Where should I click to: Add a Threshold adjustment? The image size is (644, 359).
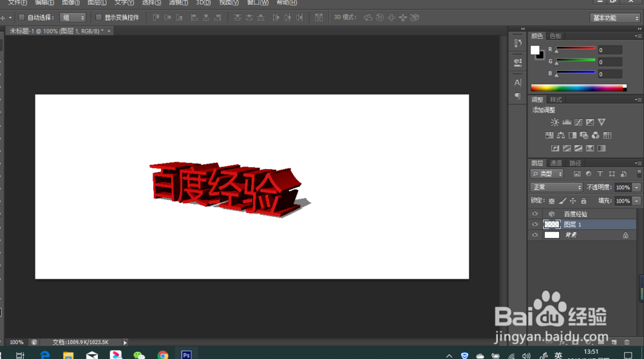pyautogui.click(x=578, y=148)
